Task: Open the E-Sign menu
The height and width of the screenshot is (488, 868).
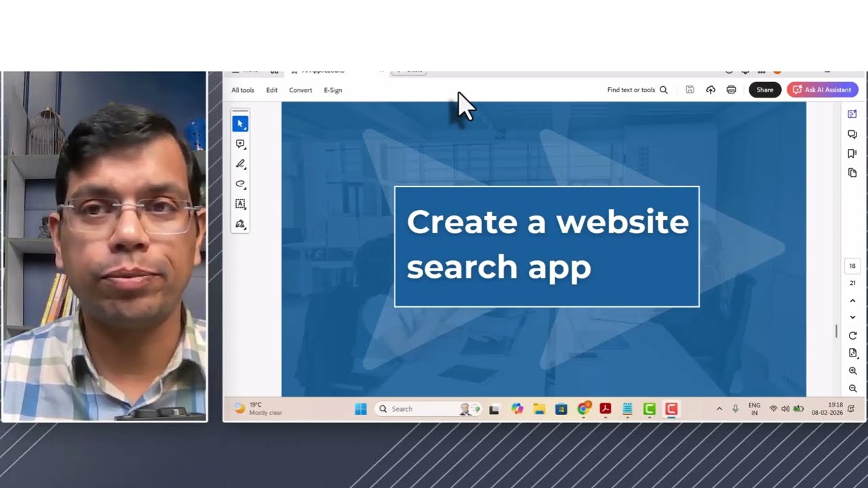Action: pos(333,90)
